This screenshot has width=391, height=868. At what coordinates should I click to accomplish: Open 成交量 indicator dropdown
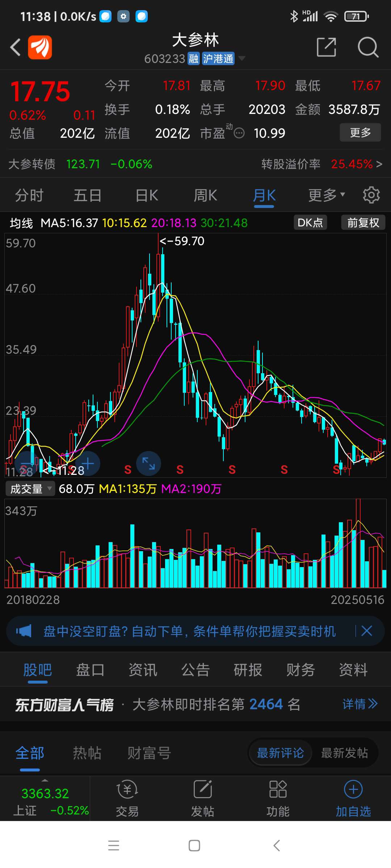click(x=30, y=489)
